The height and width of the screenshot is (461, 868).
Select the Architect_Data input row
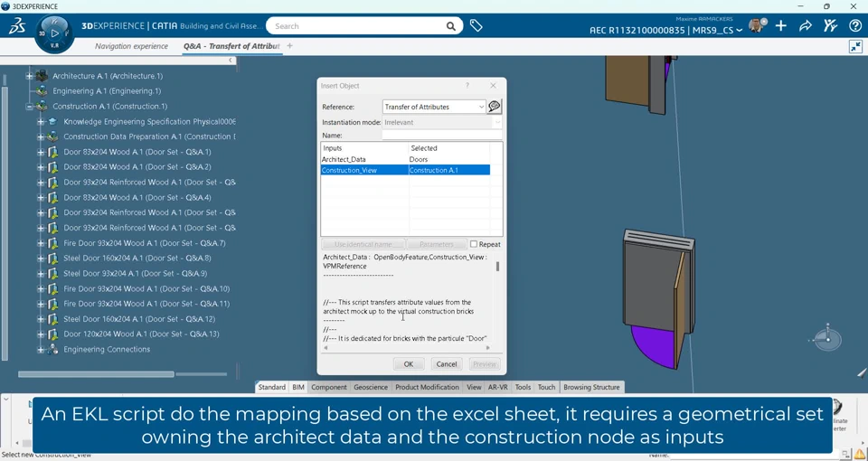tap(405, 159)
